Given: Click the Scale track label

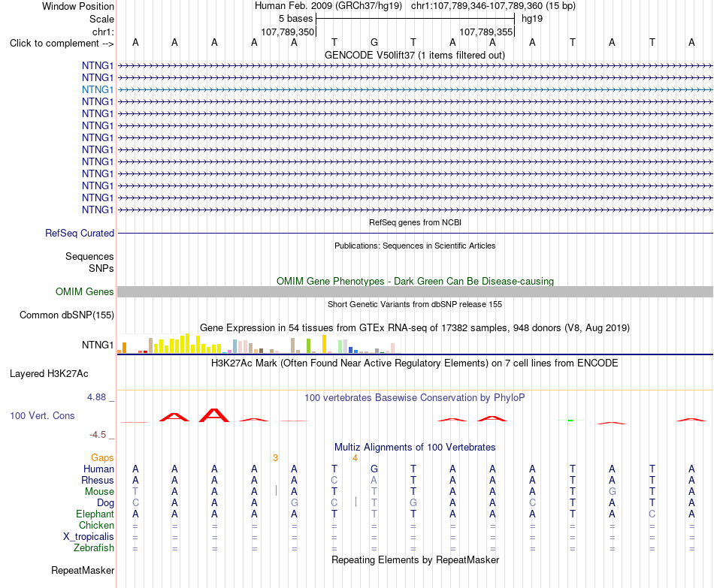Looking at the screenshot, I should tap(101, 19).
